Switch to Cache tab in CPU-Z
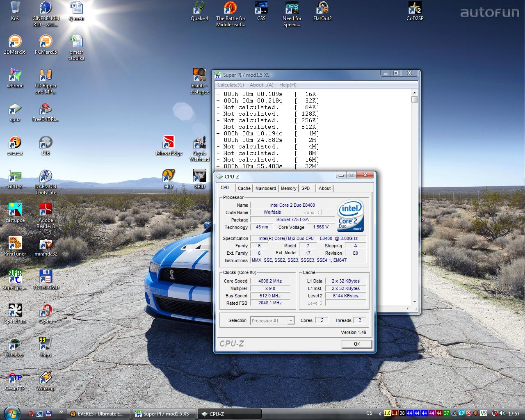 point(244,188)
